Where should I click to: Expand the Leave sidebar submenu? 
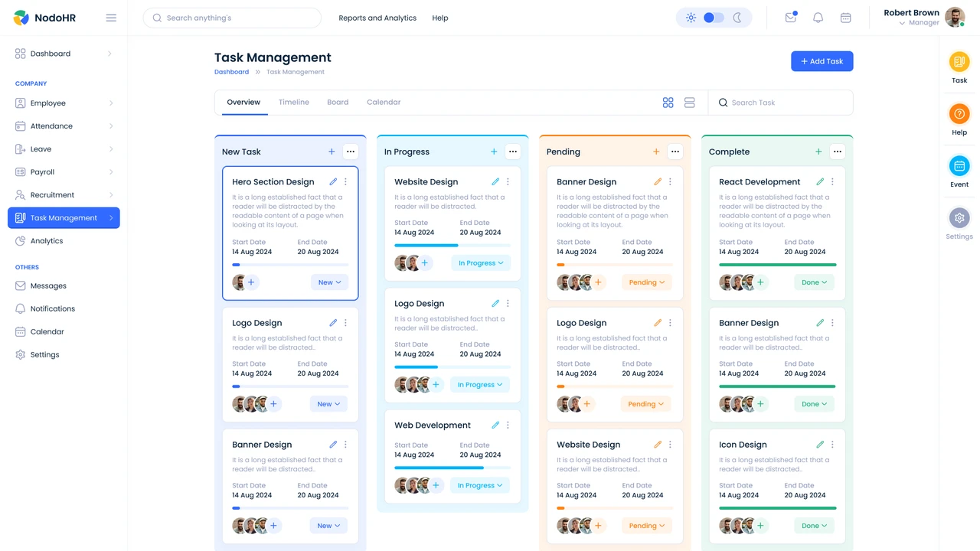point(110,149)
